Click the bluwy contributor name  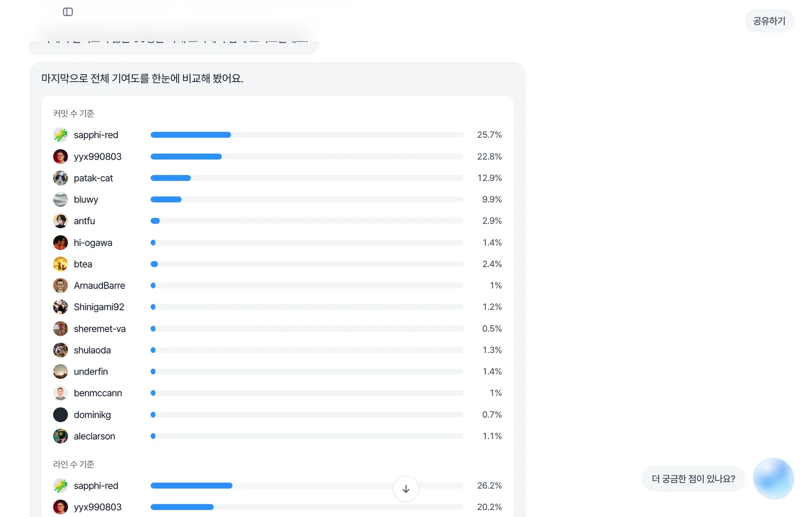pyautogui.click(x=86, y=200)
